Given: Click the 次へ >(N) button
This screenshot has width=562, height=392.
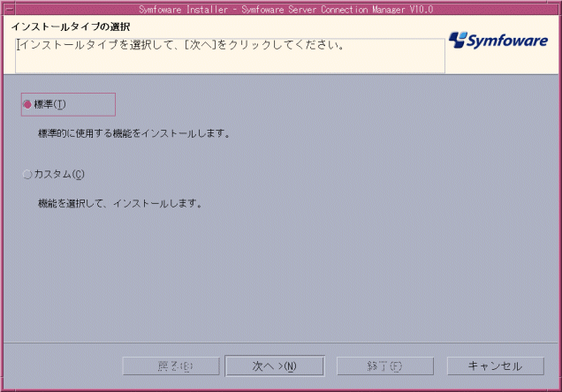Looking at the screenshot, I should coord(275,366).
